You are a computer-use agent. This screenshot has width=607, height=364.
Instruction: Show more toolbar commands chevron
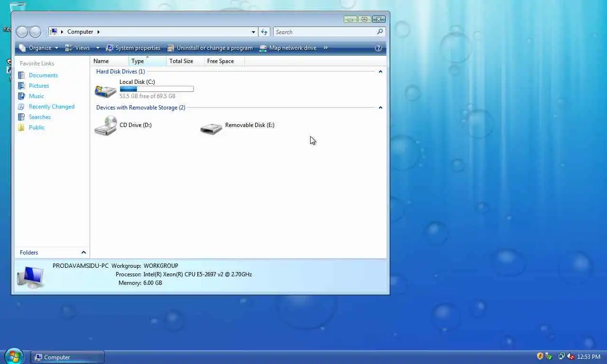[326, 48]
